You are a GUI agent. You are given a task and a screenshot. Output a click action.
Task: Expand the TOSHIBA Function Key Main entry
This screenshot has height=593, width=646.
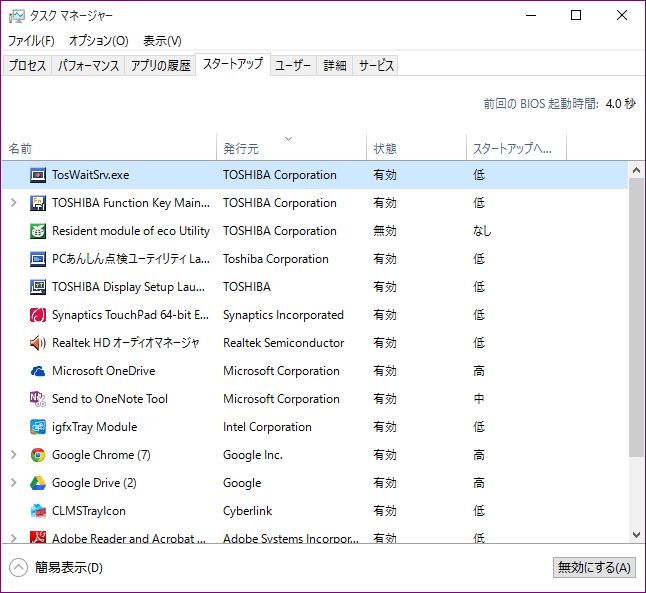(x=14, y=203)
